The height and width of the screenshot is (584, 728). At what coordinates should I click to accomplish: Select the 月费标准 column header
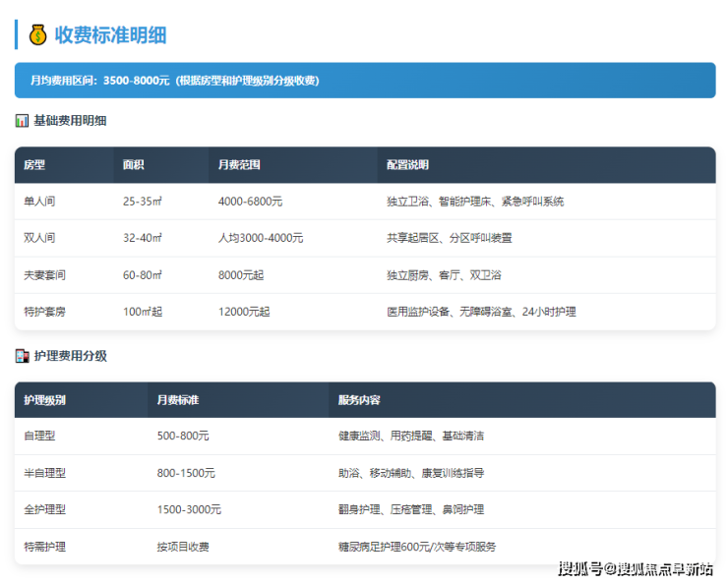pos(178,400)
